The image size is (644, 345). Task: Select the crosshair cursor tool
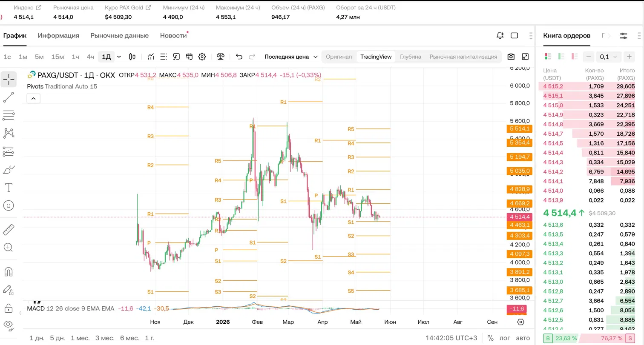coord(9,79)
